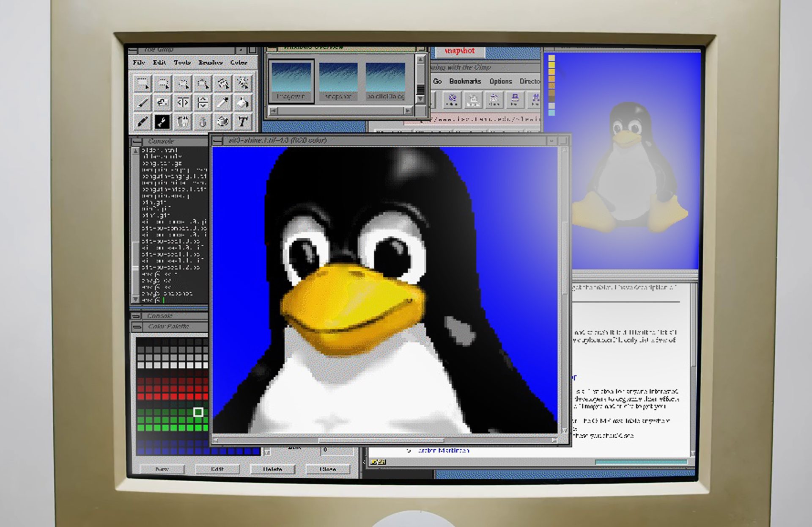Click the browser progress bar
This screenshot has width=812, height=527.
click(x=641, y=462)
